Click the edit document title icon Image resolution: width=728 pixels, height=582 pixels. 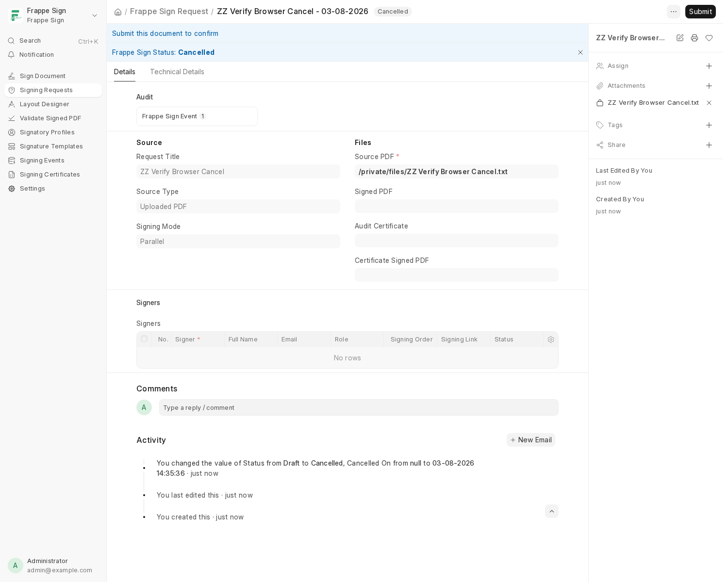point(680,38)
